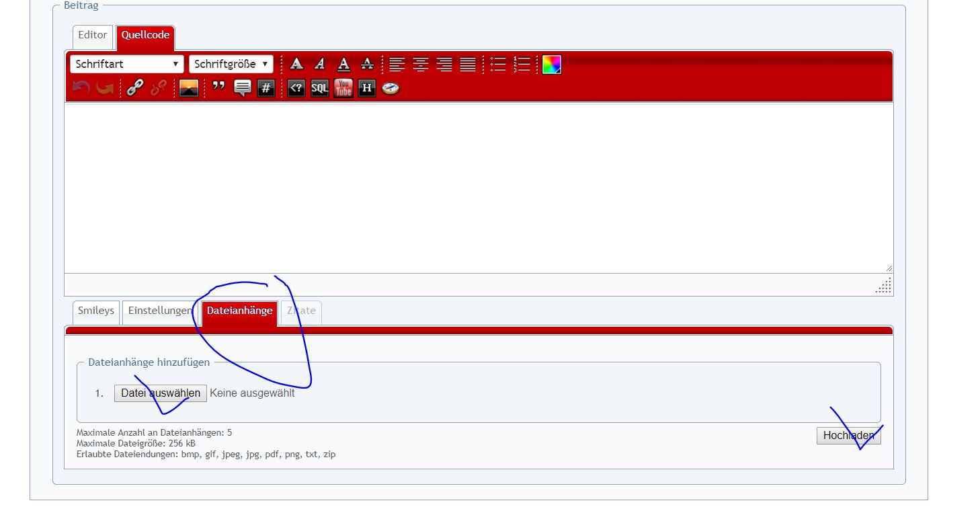The image size is (980, 509).
Task: Embed a YouTube video
Action: (343, 88)
